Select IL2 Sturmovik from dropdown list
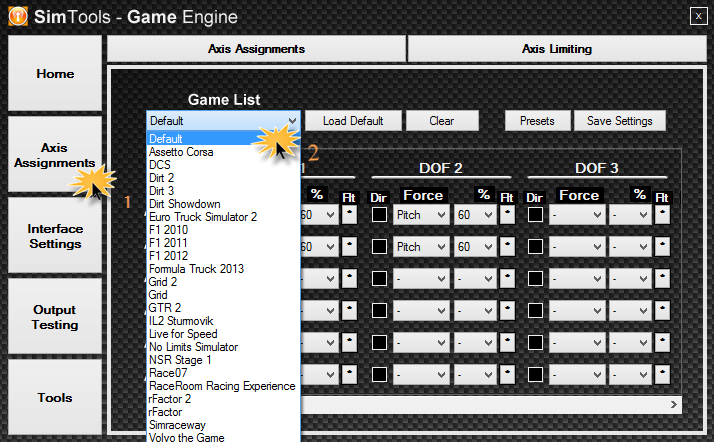The height and width of the screenshot is (442, 714). pyautogui.click(x=223, y=320)
